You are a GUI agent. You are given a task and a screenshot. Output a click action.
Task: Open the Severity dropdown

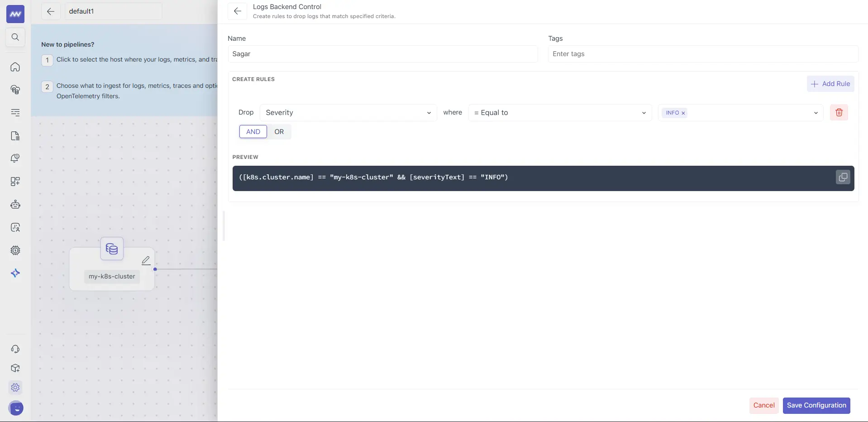click(x=348, y=112)
